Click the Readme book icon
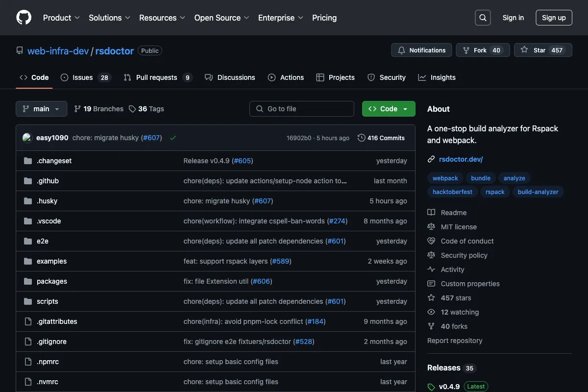Screen dimensions: 588x392 [431, 213]
